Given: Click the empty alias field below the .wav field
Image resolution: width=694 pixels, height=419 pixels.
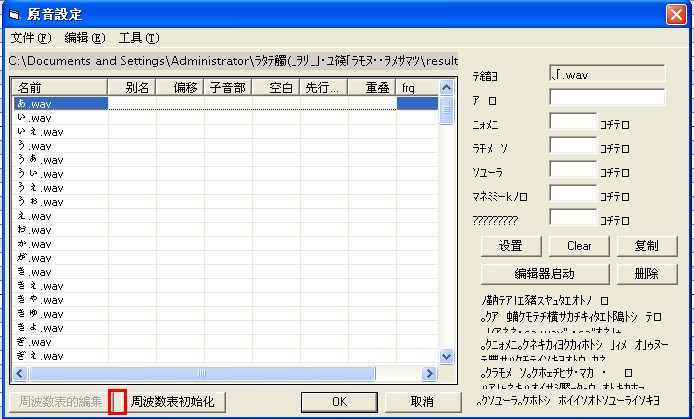Looking at the screenshot, I should (607, 97).
